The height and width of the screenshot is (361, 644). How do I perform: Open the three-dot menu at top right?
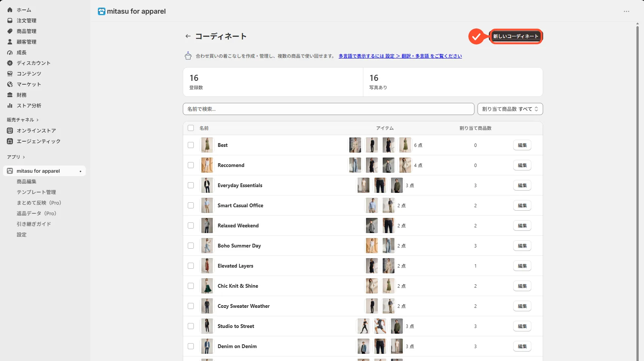[627, 11]
